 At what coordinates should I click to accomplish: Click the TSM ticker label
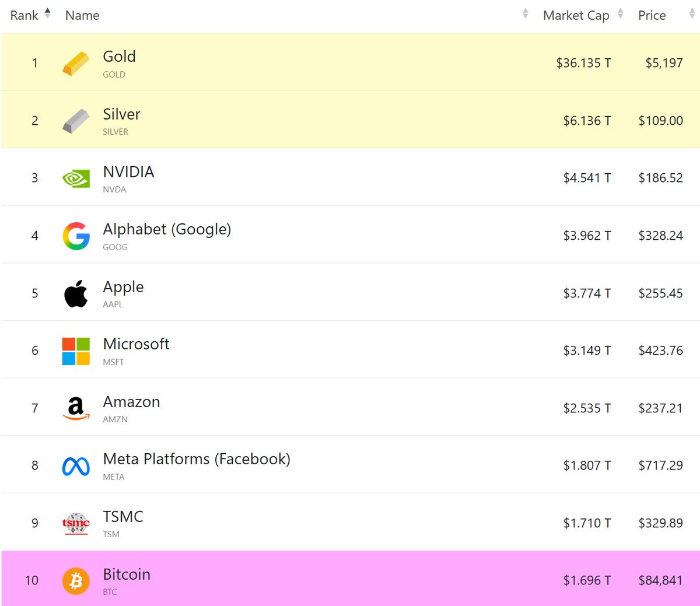[111, 534]
